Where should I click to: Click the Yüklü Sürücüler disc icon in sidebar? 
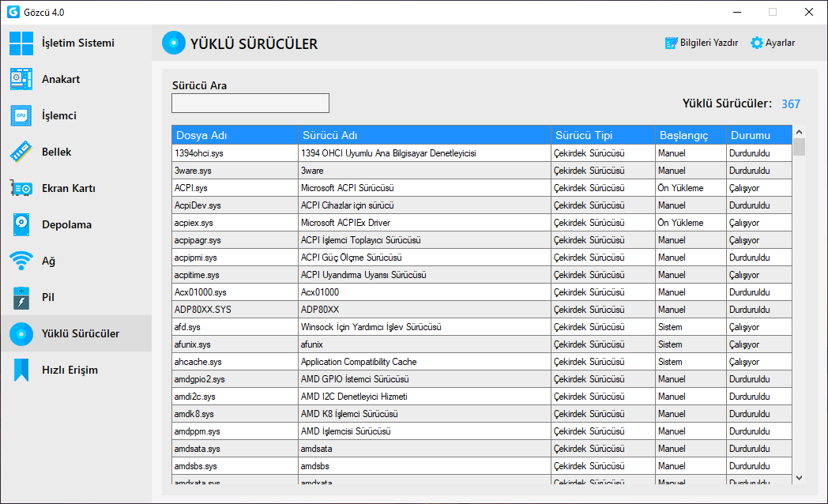(21, 334)
